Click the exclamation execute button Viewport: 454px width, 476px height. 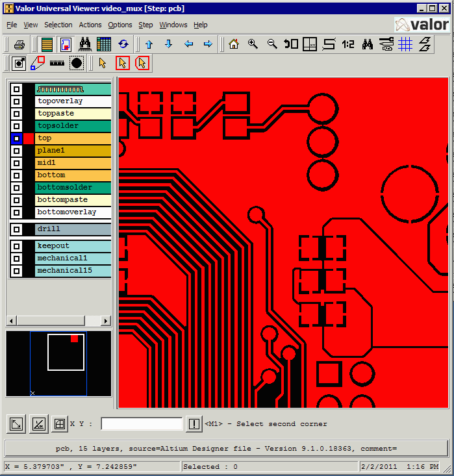tap(194, 424)
